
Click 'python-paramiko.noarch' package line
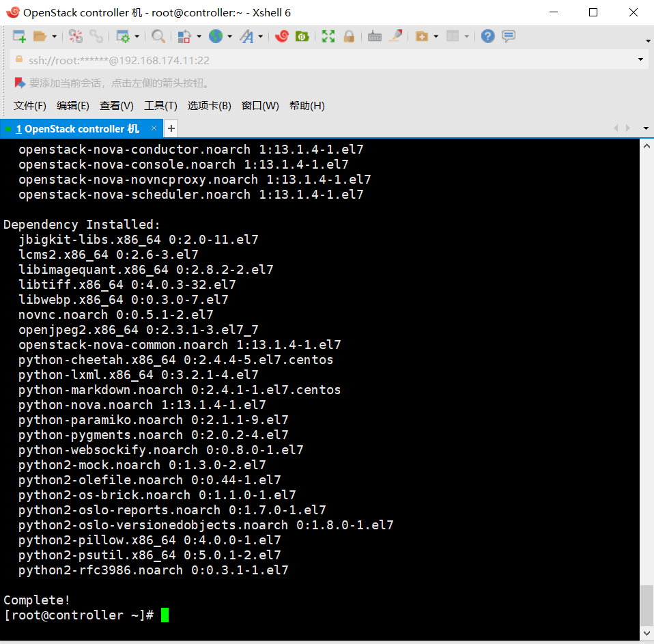(154, 420)
